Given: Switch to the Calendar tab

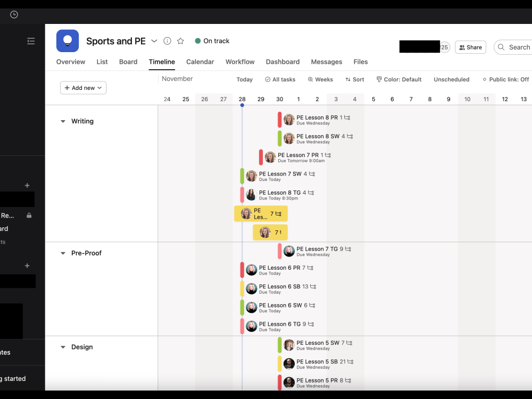Looking at the screenshot, I should click(200, 62).
